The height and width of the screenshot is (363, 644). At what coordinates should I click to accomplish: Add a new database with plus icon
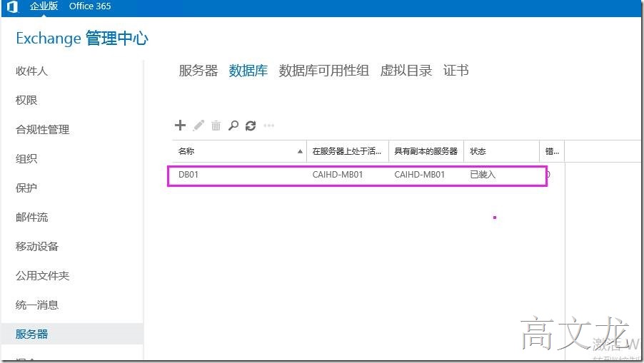click(181, 125)
